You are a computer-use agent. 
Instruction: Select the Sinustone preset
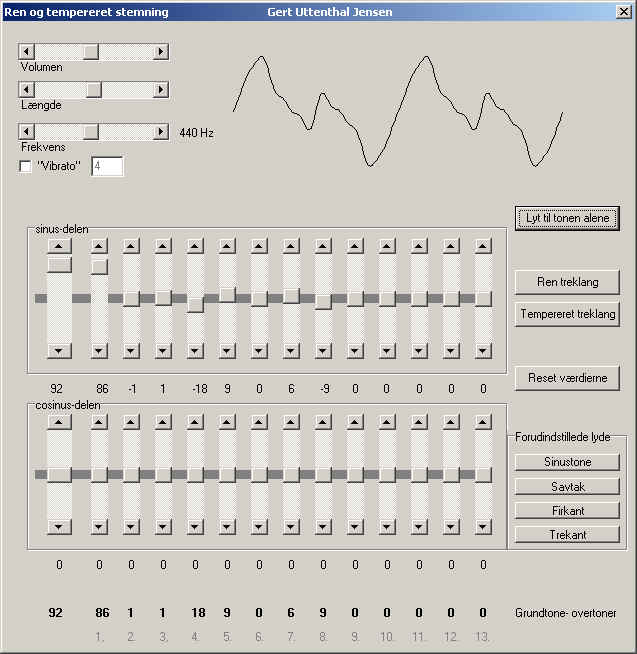point(567,462)
